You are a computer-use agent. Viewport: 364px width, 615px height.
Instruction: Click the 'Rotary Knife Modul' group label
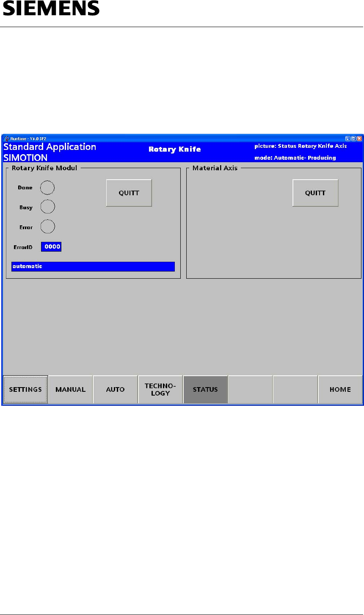44,168
